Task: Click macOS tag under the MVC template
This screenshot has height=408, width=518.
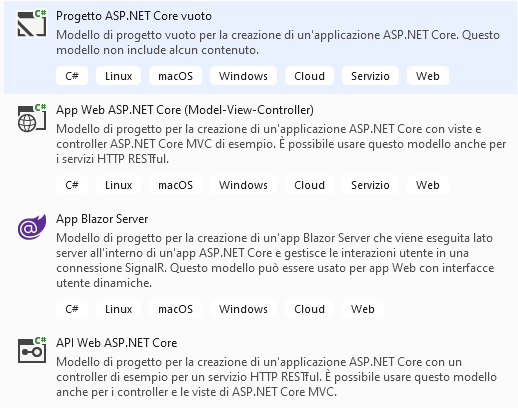Action: [175, 185]
